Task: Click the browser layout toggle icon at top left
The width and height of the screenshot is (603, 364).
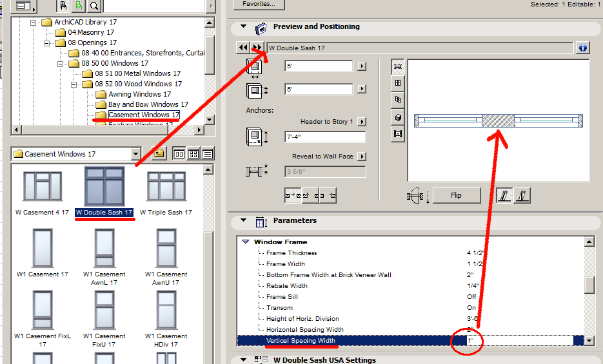Action: [x=25, y=6]
